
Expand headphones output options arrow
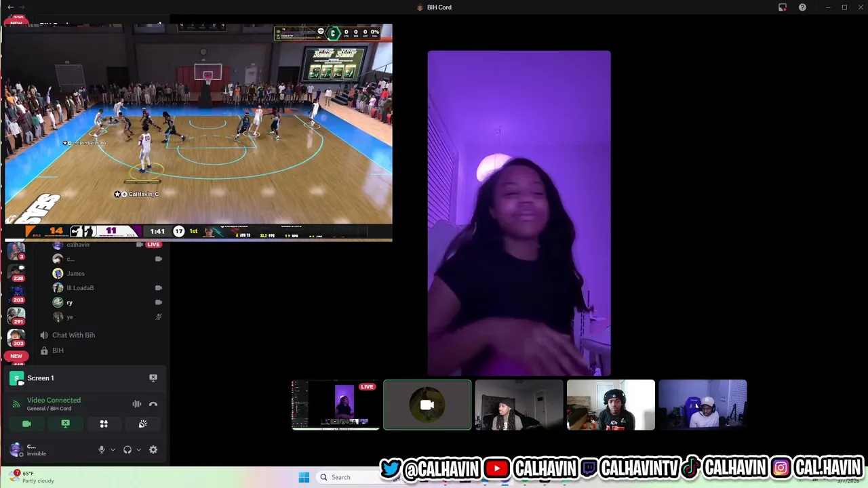click(x=138, y=449)
